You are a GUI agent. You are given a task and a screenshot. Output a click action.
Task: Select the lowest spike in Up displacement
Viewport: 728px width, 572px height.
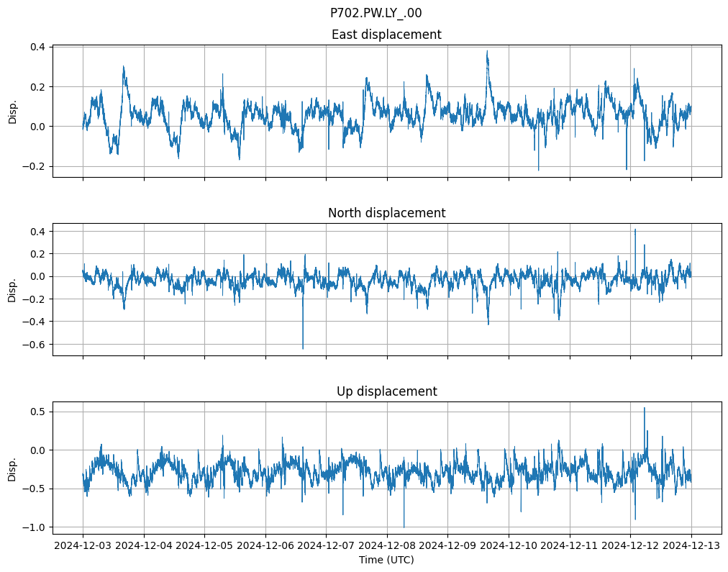404,527
